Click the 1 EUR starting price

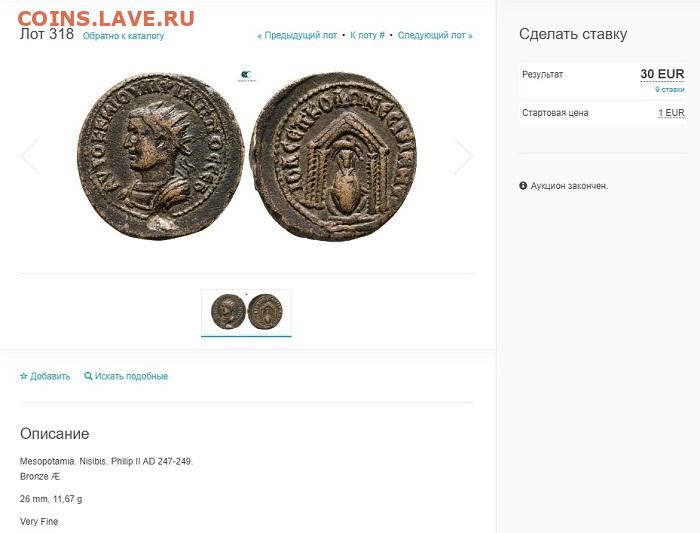pos(671,113)
